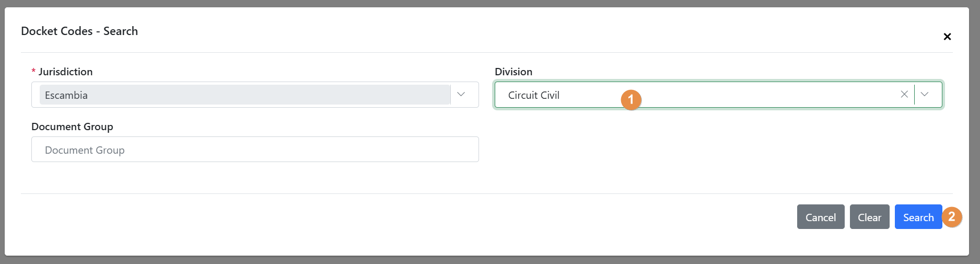Open the Jurisdiction dropdown chevron
The width and height of the screenshot is (980, 264).
pyautogui.click(x=461, y=94)
